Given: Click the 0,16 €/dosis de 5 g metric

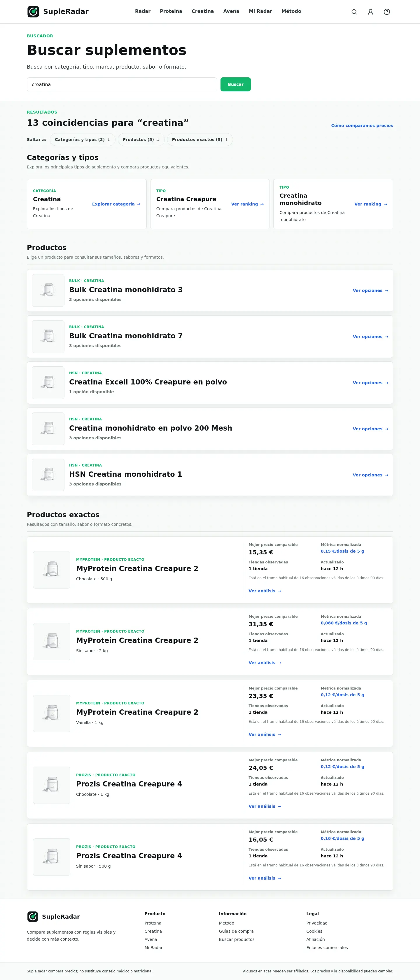Looking at the screenshot, I should [x=342, y=838].
